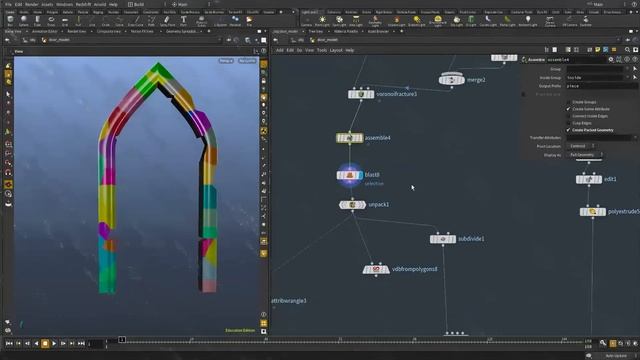Switch to Material Palette tab
The width and height of the screenshot is (640, 360).
point(346,31)
